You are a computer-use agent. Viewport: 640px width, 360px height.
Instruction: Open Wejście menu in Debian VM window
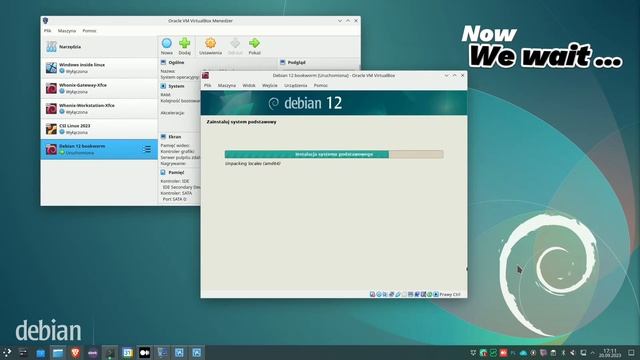(x=270, y=85)
